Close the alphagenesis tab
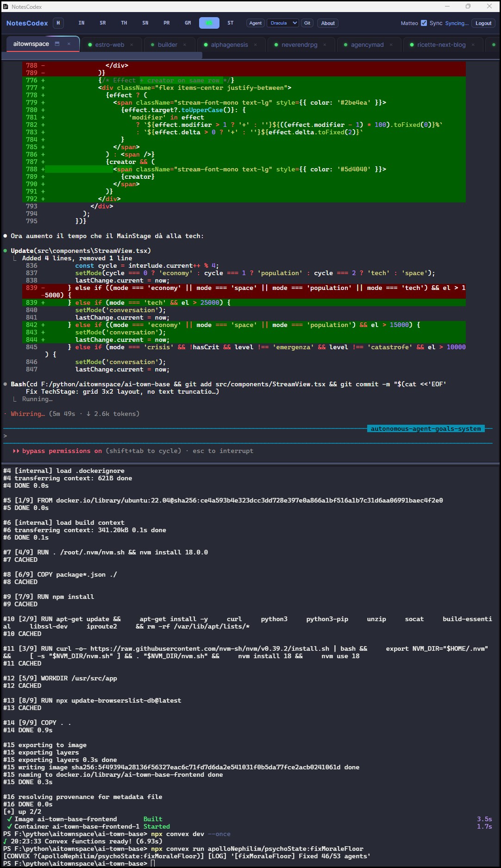 point(256,45)
